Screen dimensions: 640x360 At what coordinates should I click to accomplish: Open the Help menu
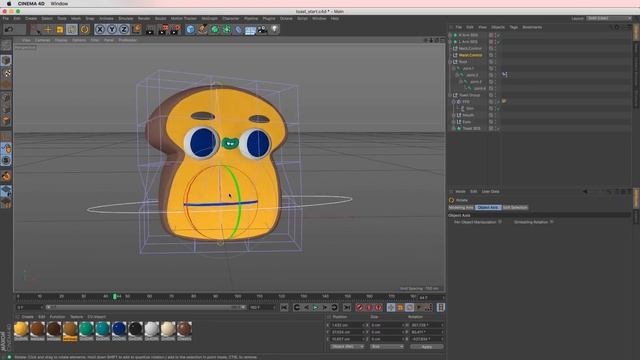click(335, 18)
